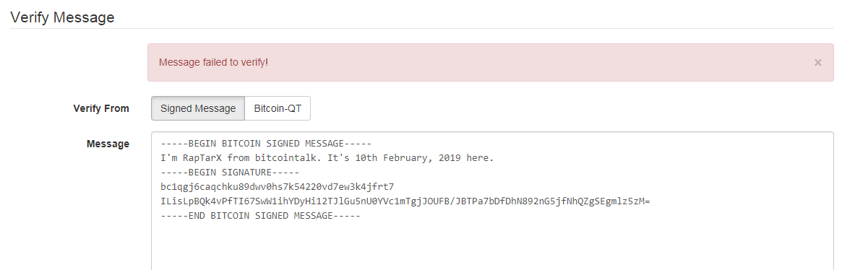Click the trailing '=' of the signature
Viewport: 868px width, 270px height.
coord(647,201)
